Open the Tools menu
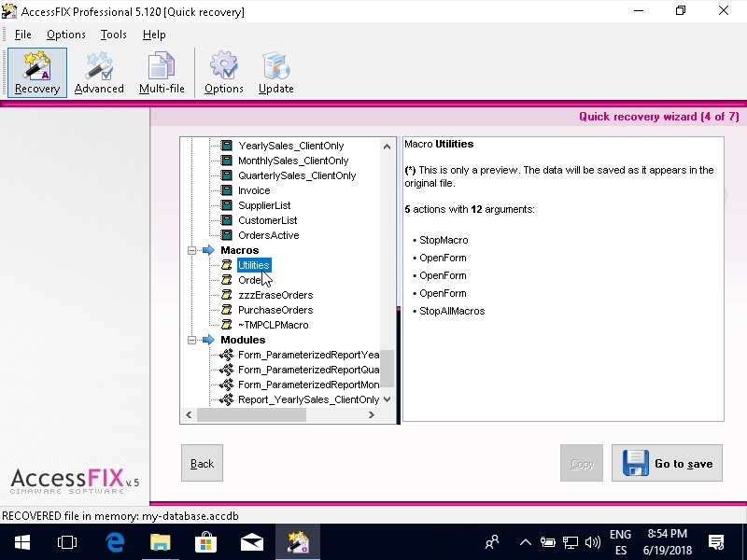Viewport: 747px width, 560px height. [114, 35]
